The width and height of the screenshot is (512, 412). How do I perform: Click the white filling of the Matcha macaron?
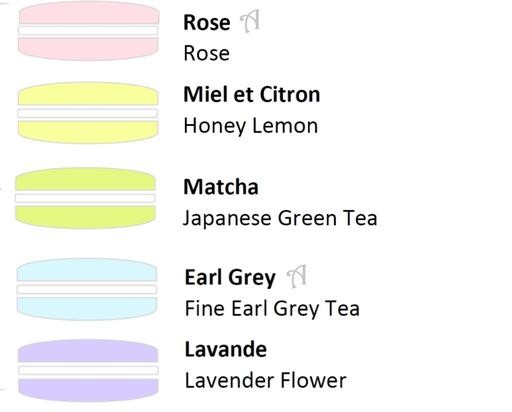pos(85,198)
